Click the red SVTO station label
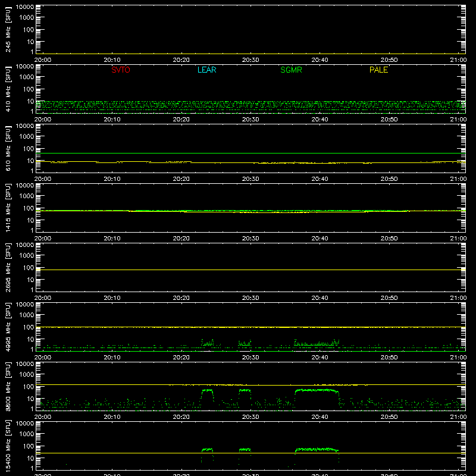Image resolution: width=476 pixels, height=476 pixels. [121, 70]
